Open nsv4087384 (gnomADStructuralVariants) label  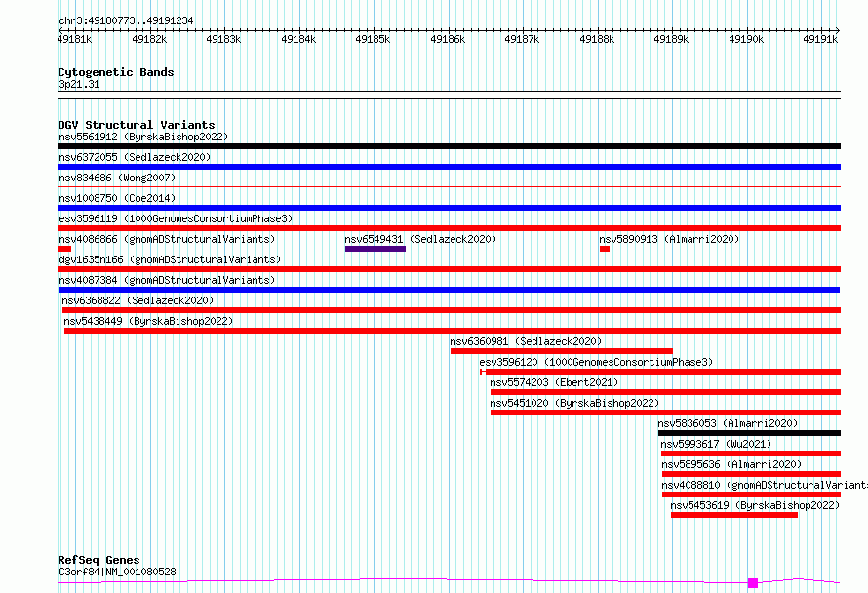(x=167, y=280)
